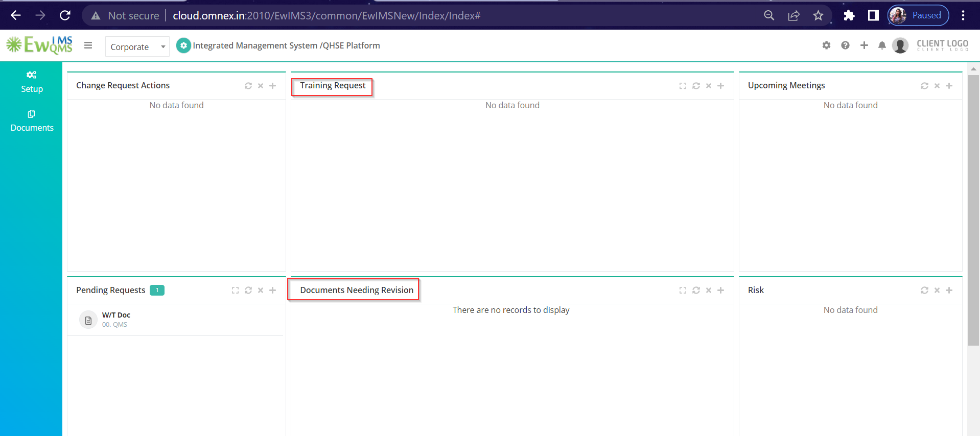Click the plus icon in Upcoming Meetings
980x436 pixels.
[x=949, y=86]
